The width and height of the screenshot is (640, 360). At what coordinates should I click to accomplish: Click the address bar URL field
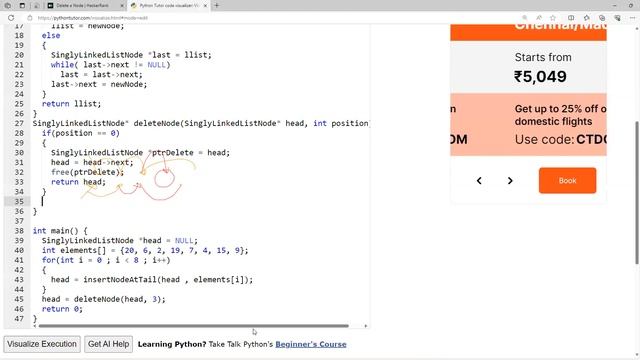(92, 18)
